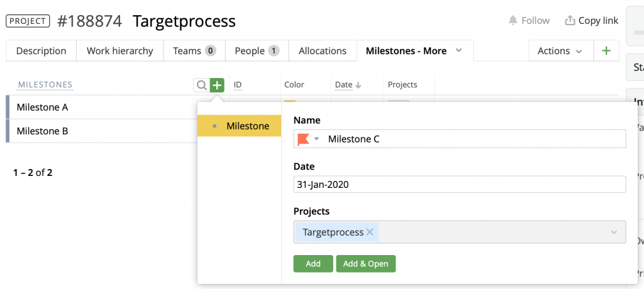Click the Targetprocess project title
The image size is (644, 289).
[x=184, y=21]
